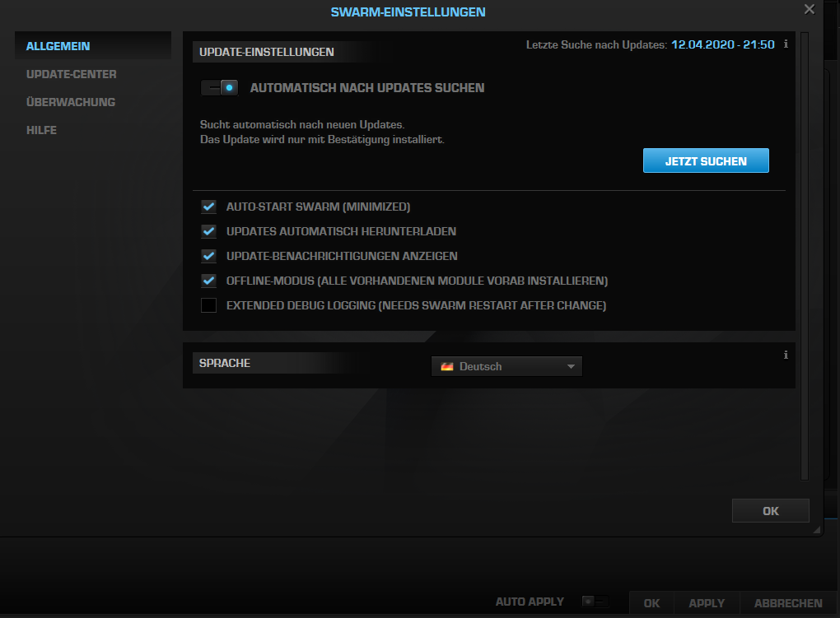Click info icon in the Sprache panel
This screenshot has width=840, height=618.
coord(786,355)
